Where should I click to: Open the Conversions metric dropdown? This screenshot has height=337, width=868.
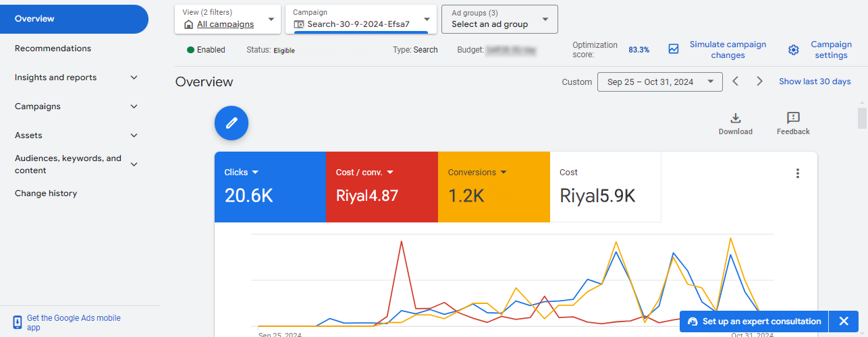[x=503, y=173]
